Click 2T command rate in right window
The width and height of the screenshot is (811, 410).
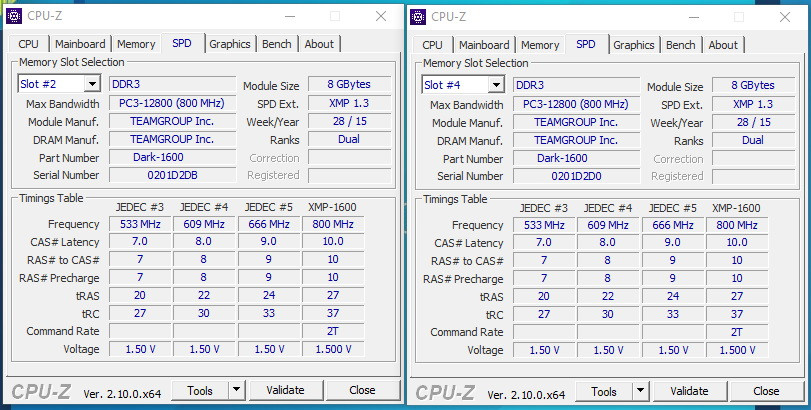click(x=737, y=332)
